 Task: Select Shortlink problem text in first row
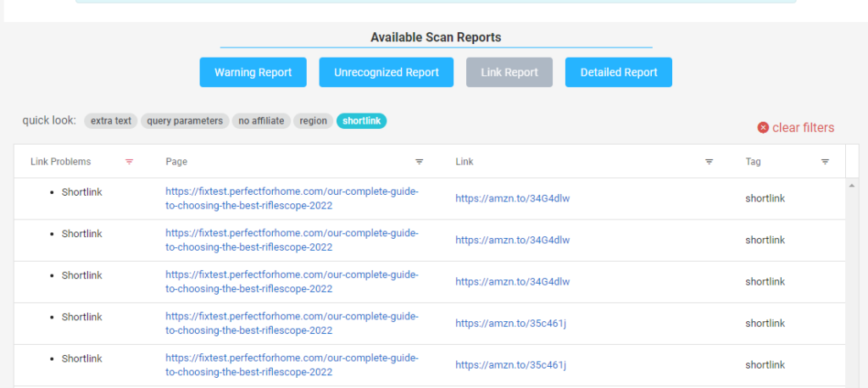point(82,192)
